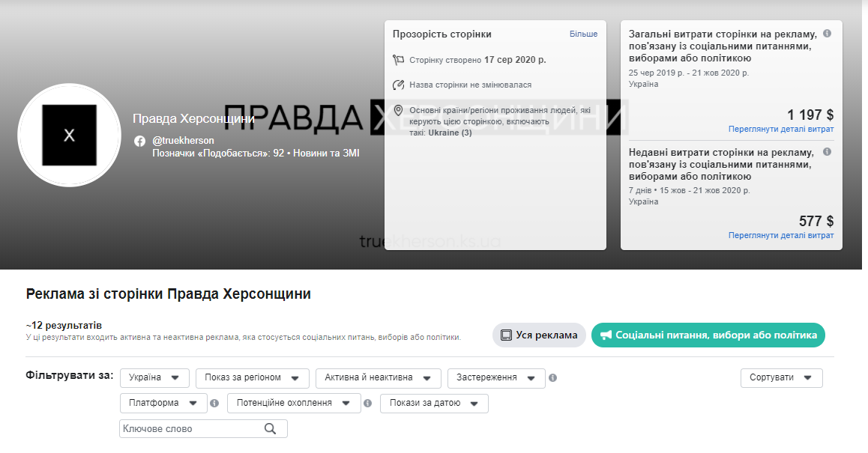Open the Застереження filter dropdown
868x453 pixels.
tap(496, 378)
